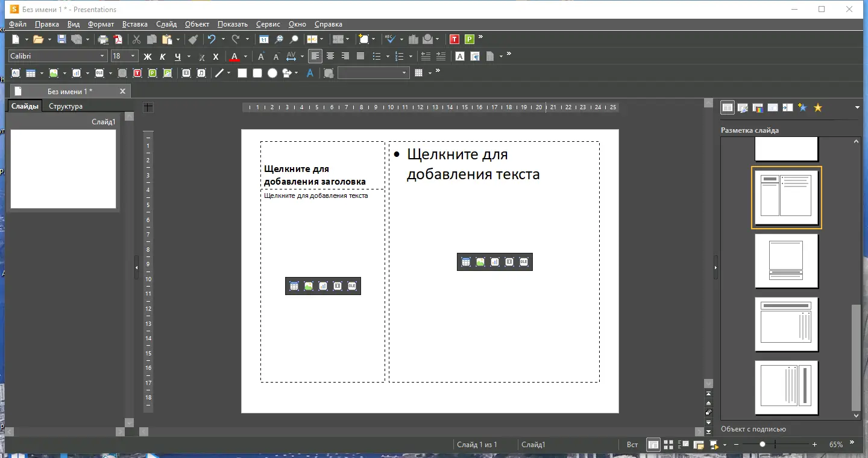Click the zoom slider handle
Viewport: 868px width, 458px height.
point(763,444)
